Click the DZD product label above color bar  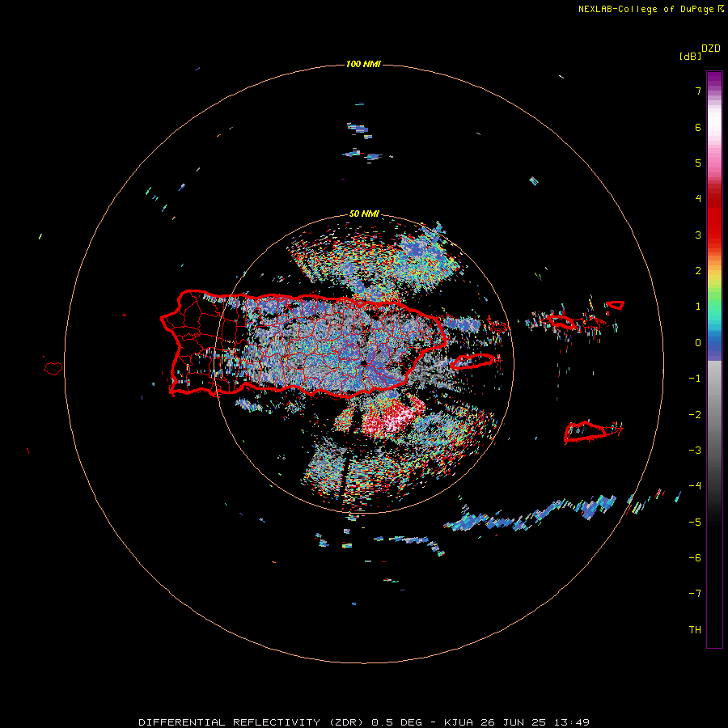tap(711, 49)
